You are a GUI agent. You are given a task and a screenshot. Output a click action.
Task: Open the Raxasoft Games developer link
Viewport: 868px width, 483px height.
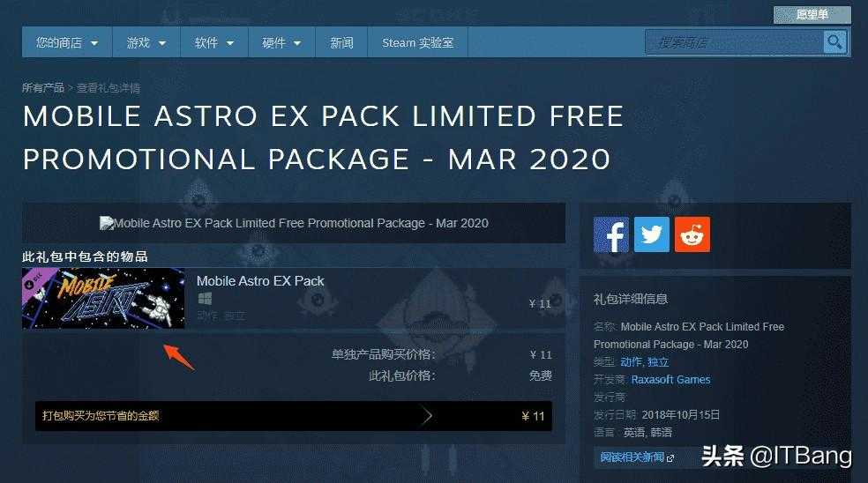pos(670,380)
